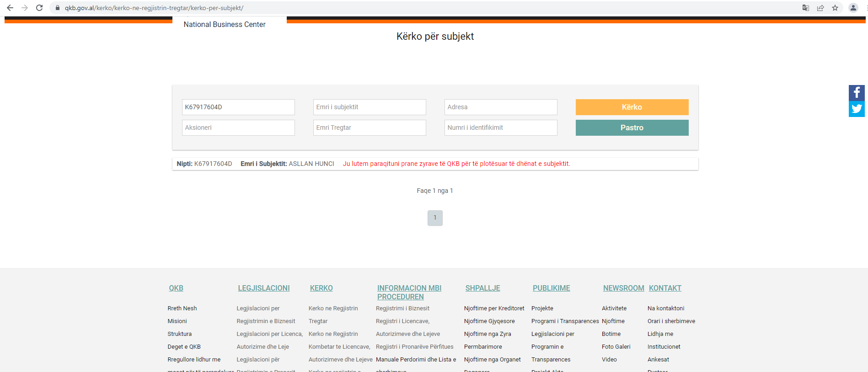Open the LEGJISLACIONI footer section
Viewport: 868px width, 372px height.
263,288
